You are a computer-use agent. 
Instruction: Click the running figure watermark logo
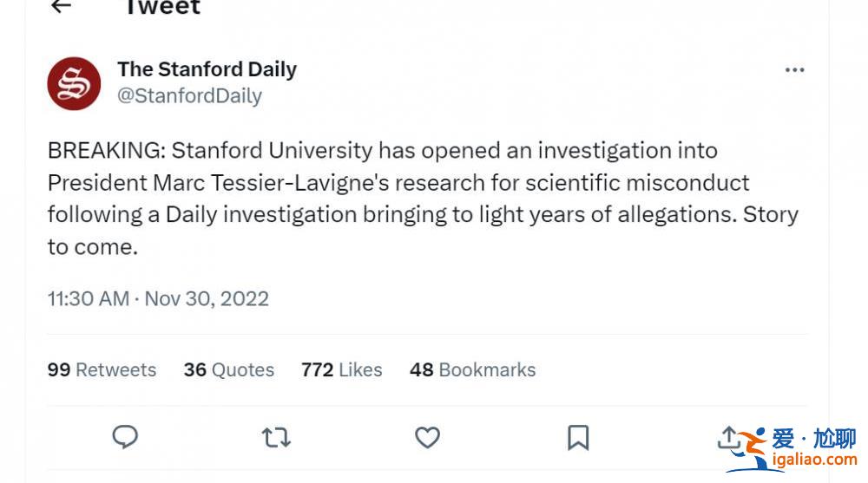(x=748, y=450)
